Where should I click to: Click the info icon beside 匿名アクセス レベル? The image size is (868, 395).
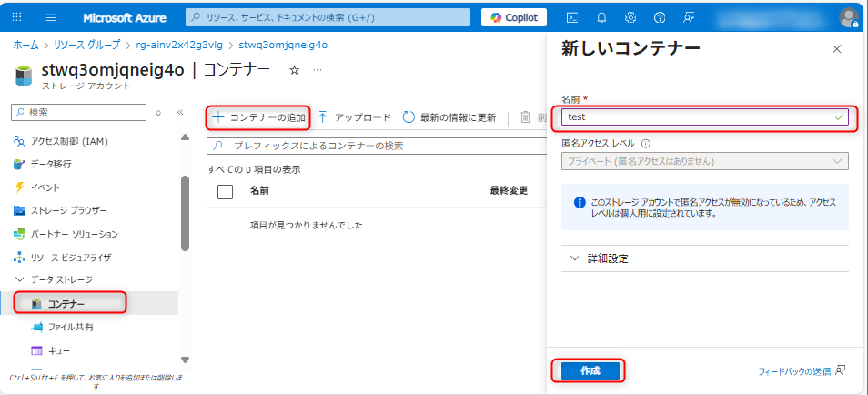pyautogui.click(x=645, y=143)
